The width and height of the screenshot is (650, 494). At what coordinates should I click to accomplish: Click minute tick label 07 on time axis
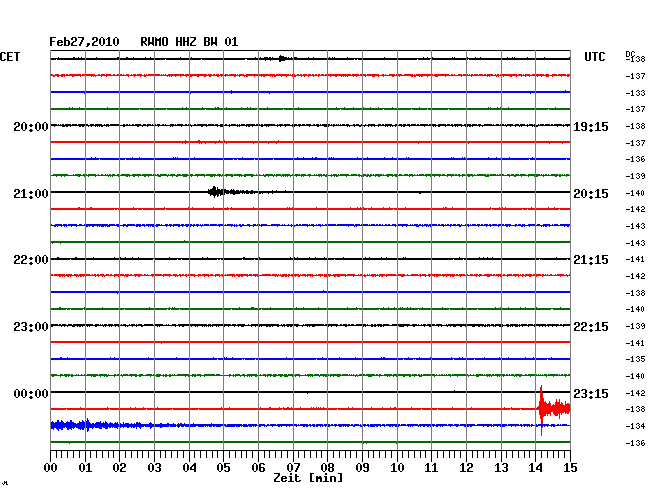(x=293, y=468)
